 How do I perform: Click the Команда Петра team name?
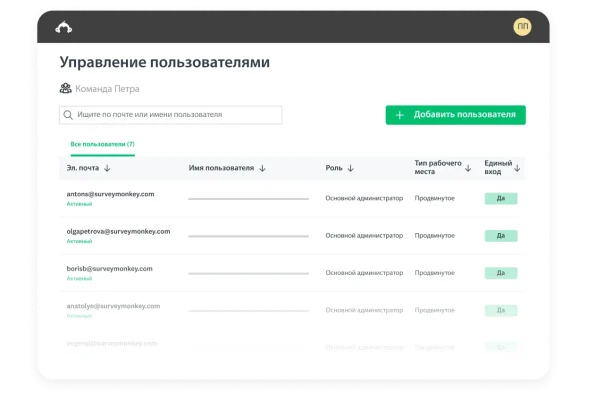point(107,89)
